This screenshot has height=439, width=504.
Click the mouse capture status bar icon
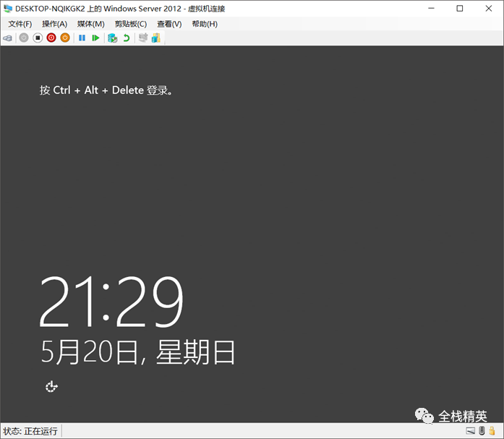(x=482, y=430)
